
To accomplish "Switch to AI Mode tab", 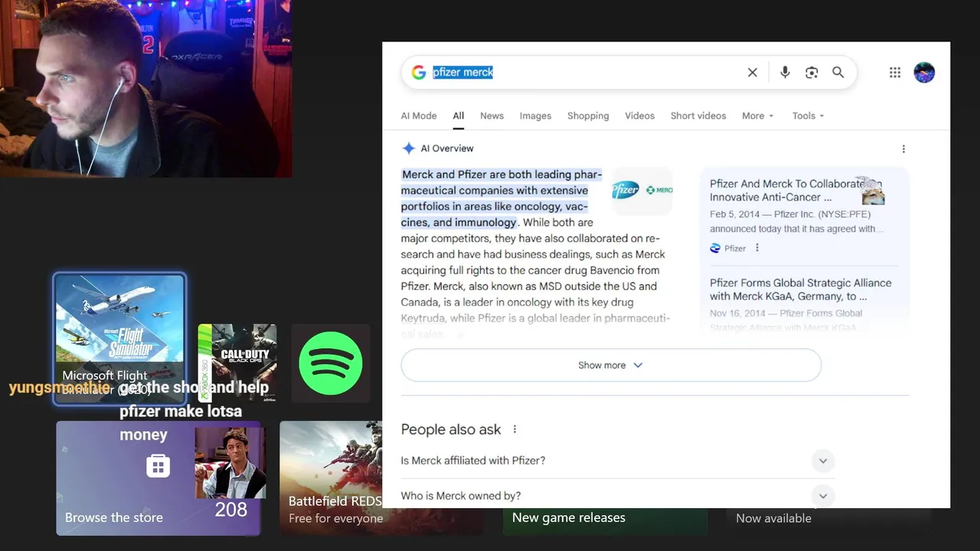I will 419,116.
